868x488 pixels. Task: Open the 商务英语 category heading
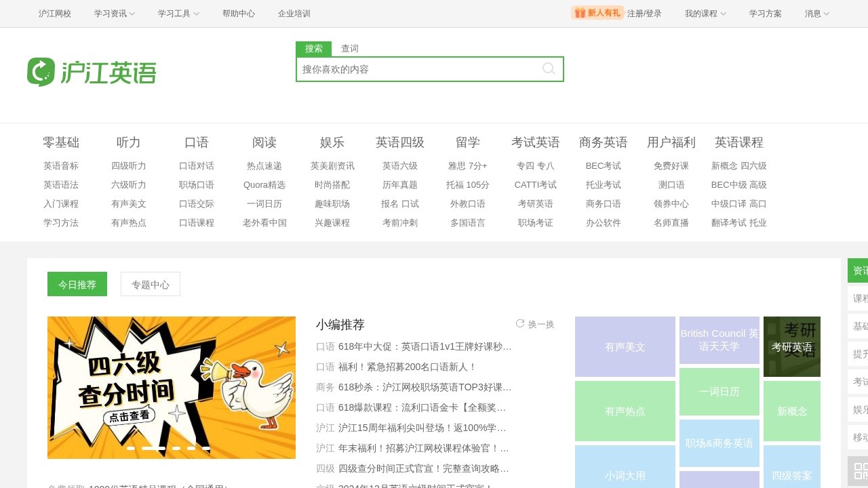pyautogui.click(x=604, y=142)
